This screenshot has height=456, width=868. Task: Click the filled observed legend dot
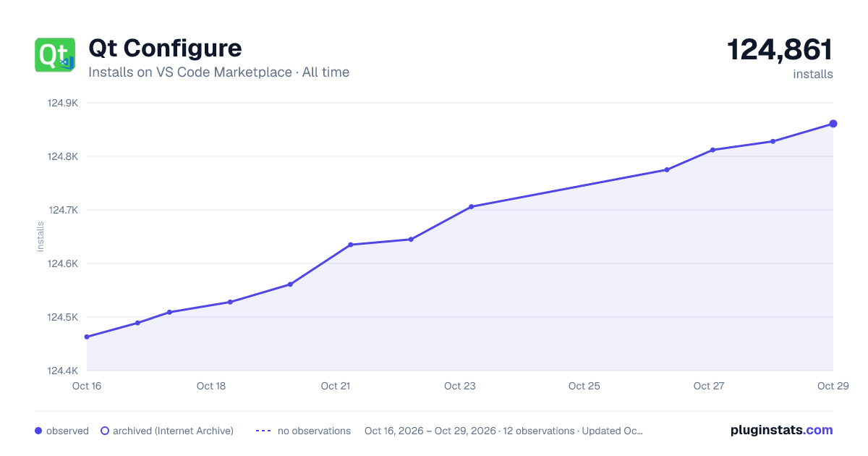38,431
